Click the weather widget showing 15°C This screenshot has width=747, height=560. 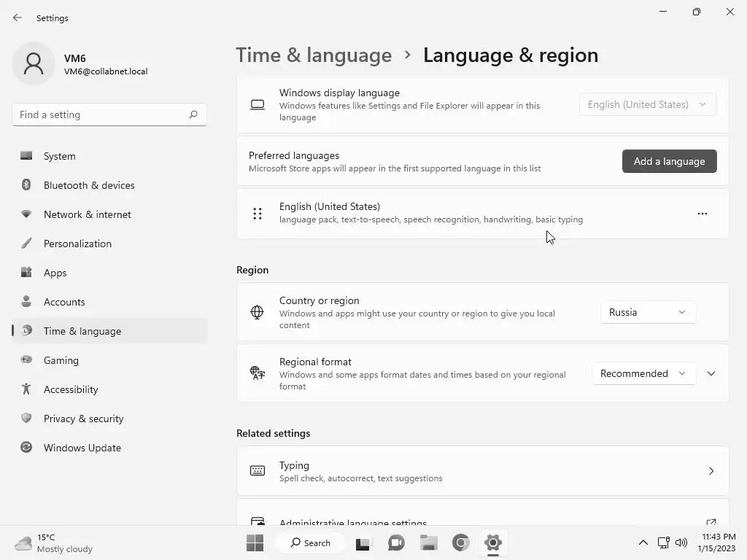(x=53, y=542)
